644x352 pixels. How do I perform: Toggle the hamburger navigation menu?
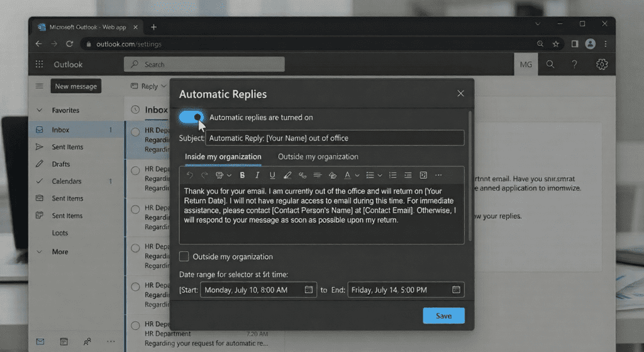39,86
